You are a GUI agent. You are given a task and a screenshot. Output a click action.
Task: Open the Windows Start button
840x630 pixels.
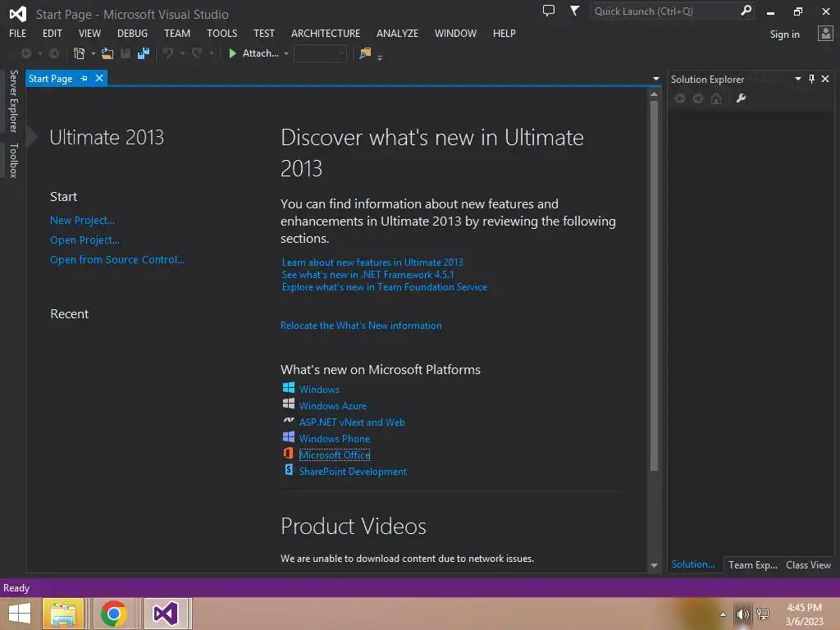pos(20,614)
